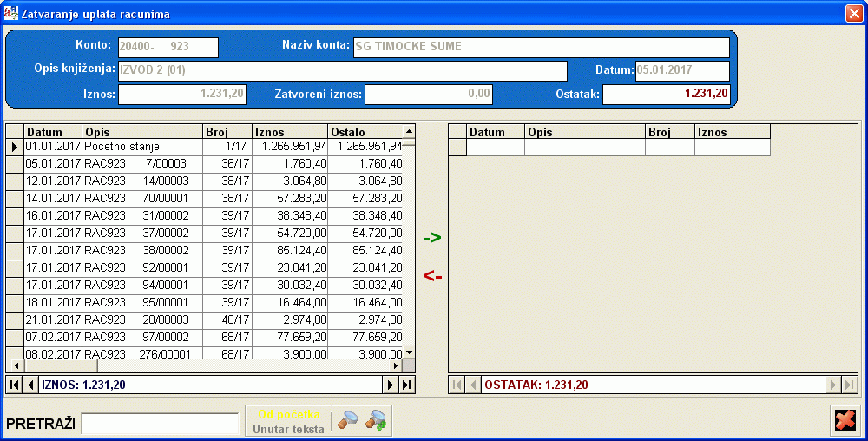Viewport: 868px width, 441px height.
Task: Select the 'Pocetno stanje' cell
Action: 143,147
